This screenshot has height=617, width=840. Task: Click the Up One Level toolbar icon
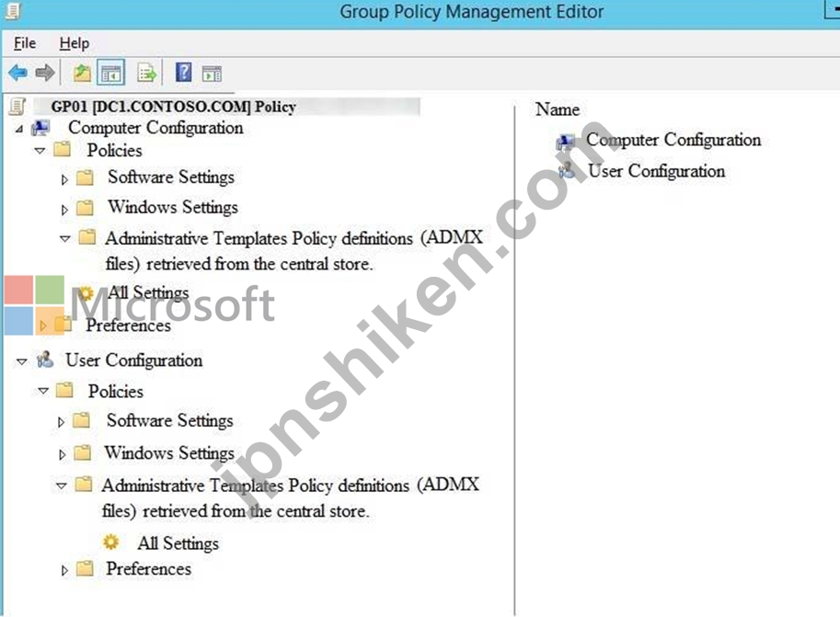pyautogui.click(x=82, y=73)
